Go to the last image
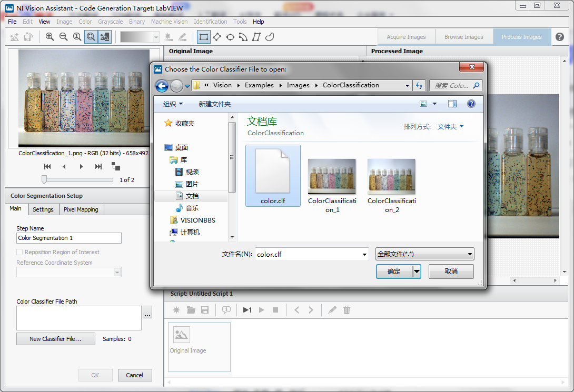 [98, 166]
